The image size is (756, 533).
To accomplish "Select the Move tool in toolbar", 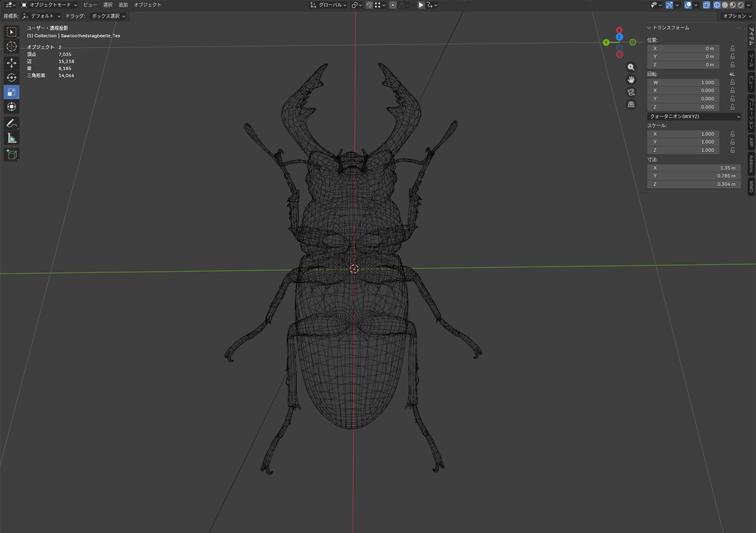I will [x=12, y=63].
